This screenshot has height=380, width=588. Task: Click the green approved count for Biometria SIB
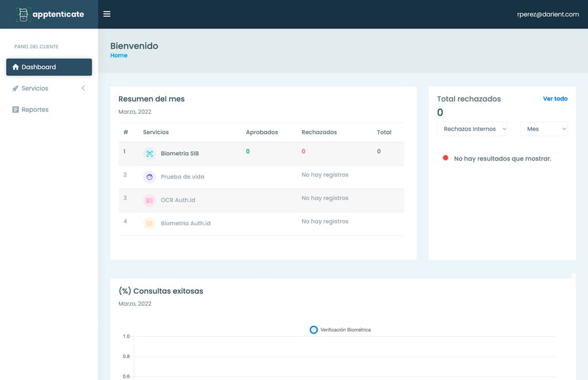tap(247, 151)
